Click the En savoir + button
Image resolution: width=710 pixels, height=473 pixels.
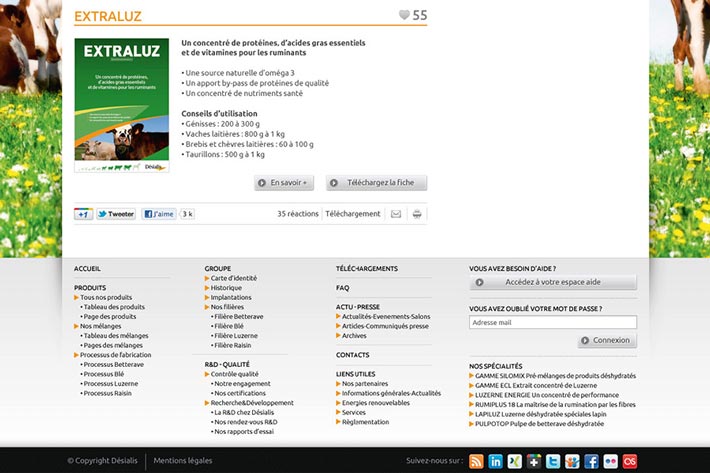(284, 183)
